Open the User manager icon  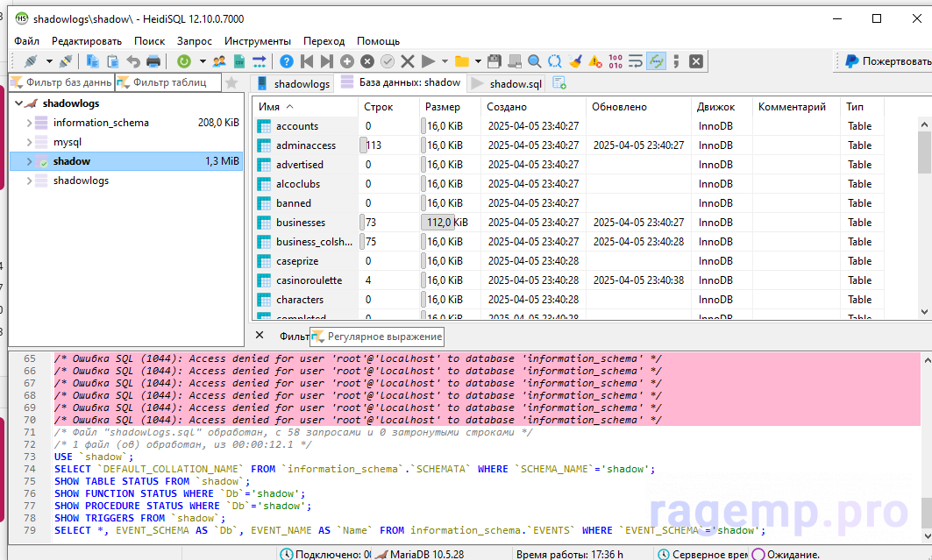pyautogui.click(x=219, y=61)
